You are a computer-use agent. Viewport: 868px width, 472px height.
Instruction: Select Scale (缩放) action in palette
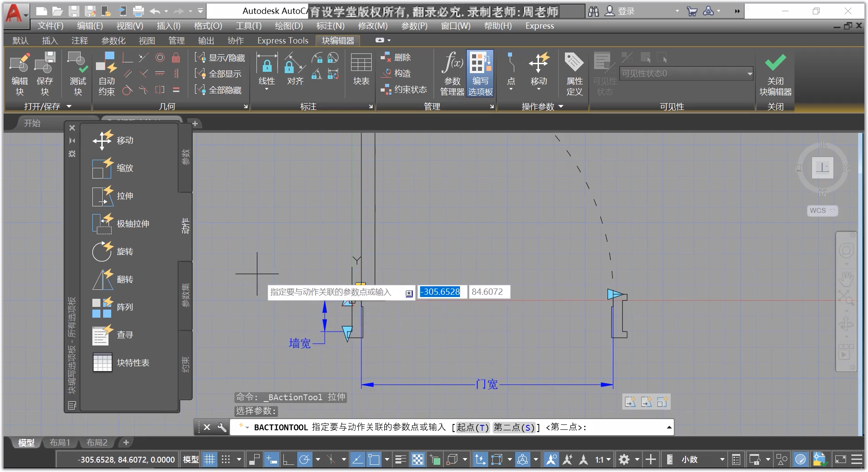[113, 168]
